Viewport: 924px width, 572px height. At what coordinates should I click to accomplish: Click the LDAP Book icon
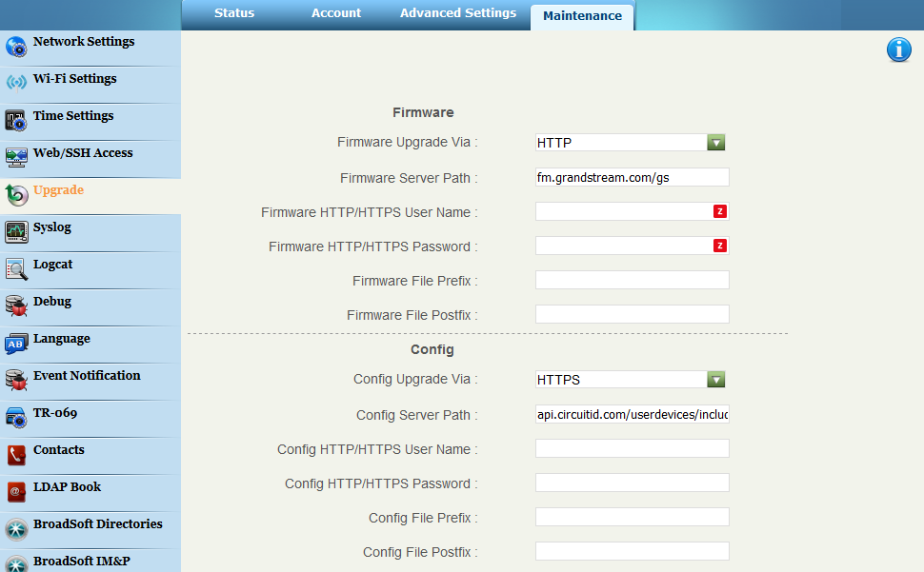16,491
